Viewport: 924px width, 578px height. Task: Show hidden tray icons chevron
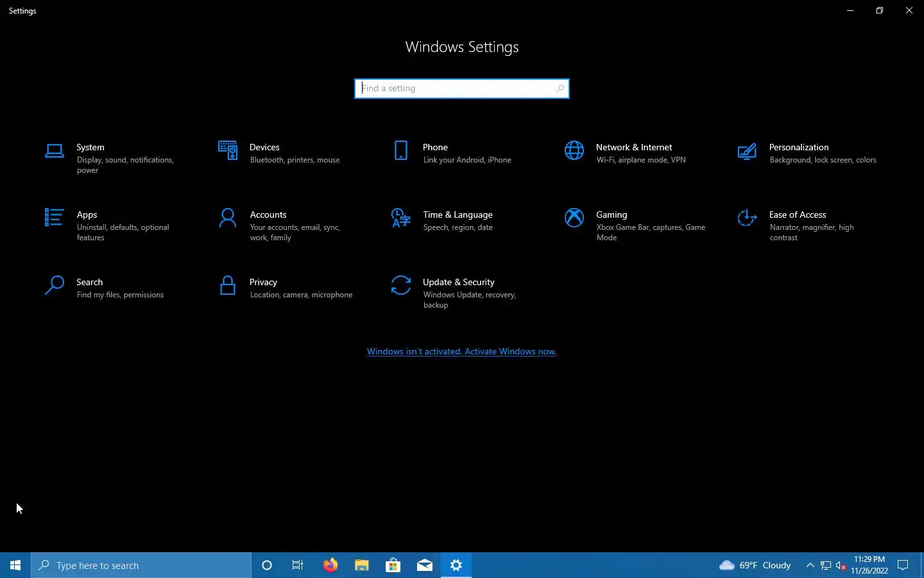click(810, 565)
